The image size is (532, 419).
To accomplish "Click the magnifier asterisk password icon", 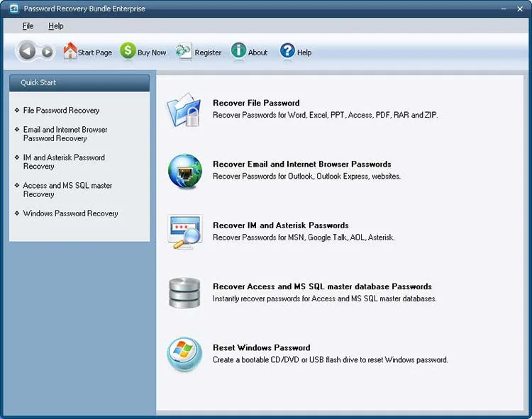I will click(x=185, y=232).
